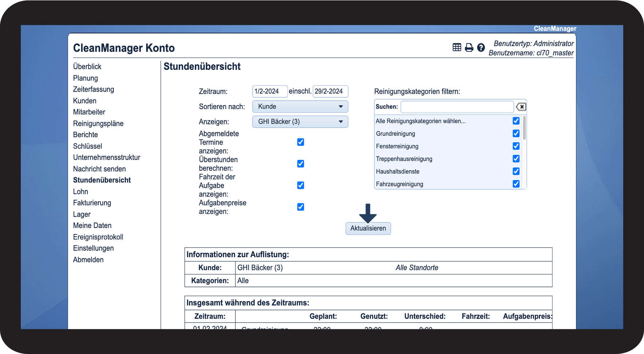Expand the 'Anzeigen' GHI Bäcker dropdown

tap(300, 122)
